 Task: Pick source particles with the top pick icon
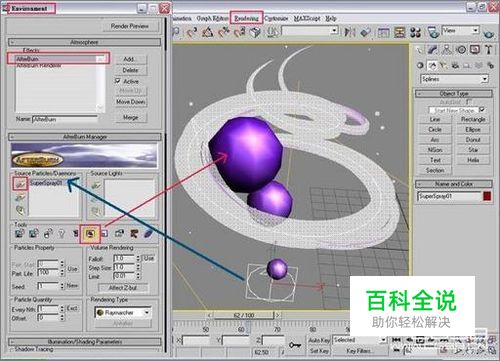point(20,184)
